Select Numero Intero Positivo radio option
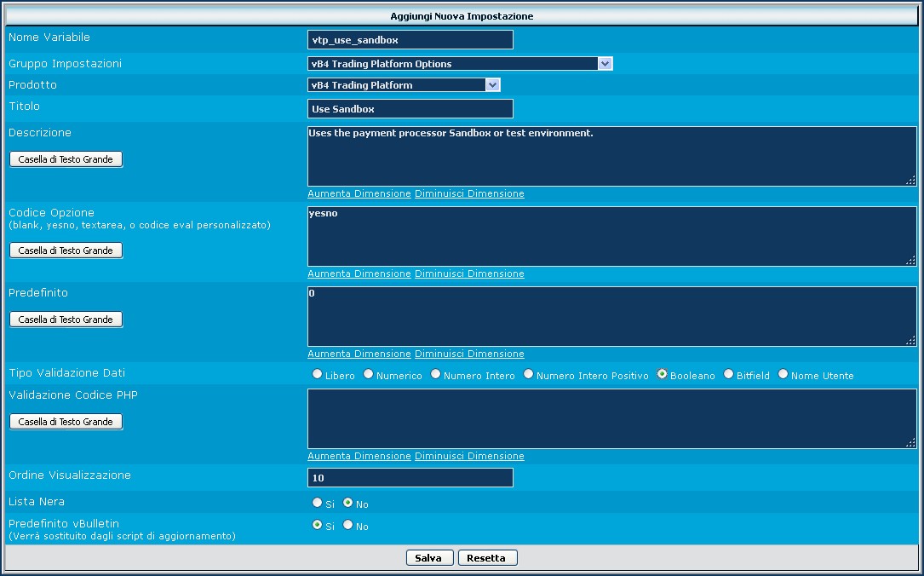The width and height of the screenshot is (924, 576). point(528,374)
